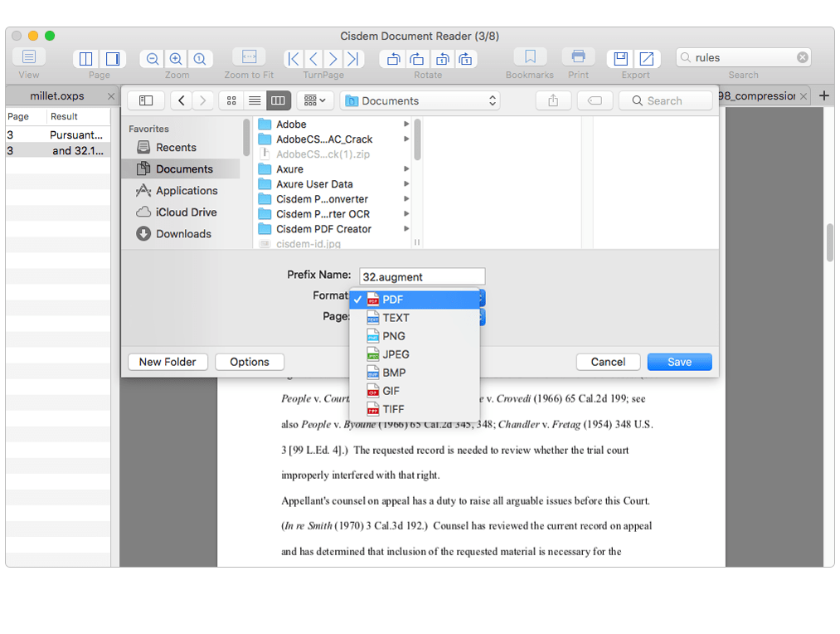Expand the Adobe folder arrow
The height and width of the screenshot is (634, 840).
[x=406, y=124]
